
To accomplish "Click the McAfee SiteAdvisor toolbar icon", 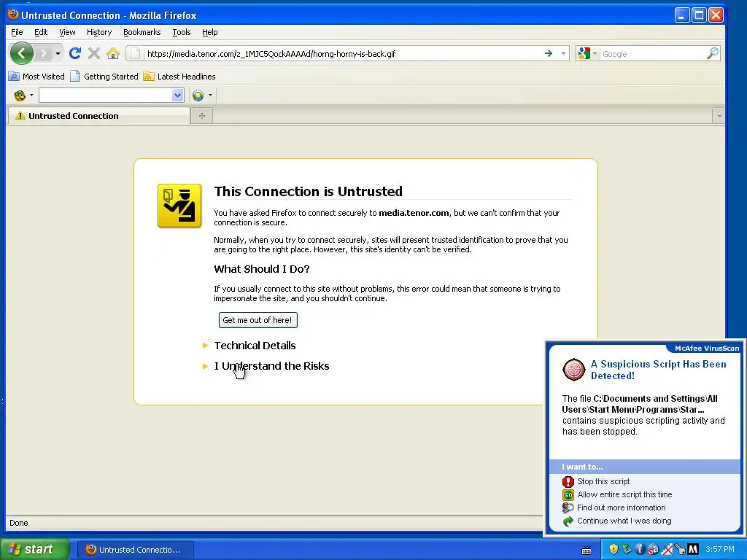I will pyautogui.click(x=20, y=96).
